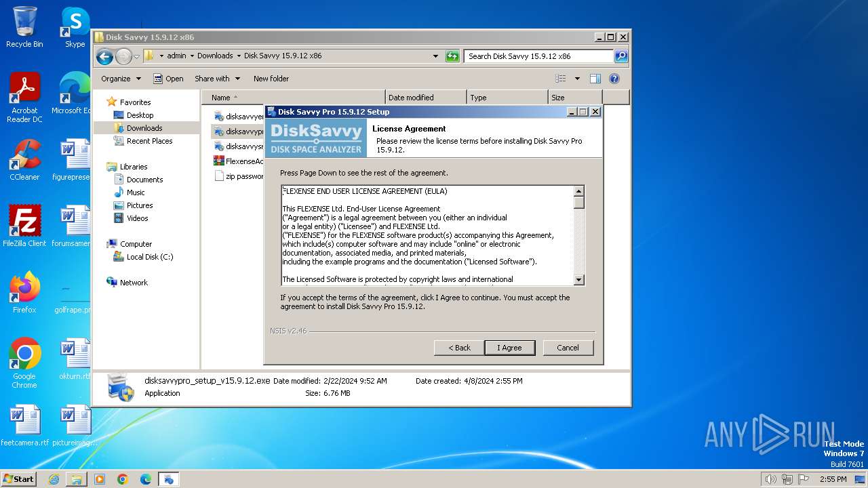This screenshot has width=868, height=488.
Task: Open Chrome from the taskbar
Action: (x=122, y=479)
